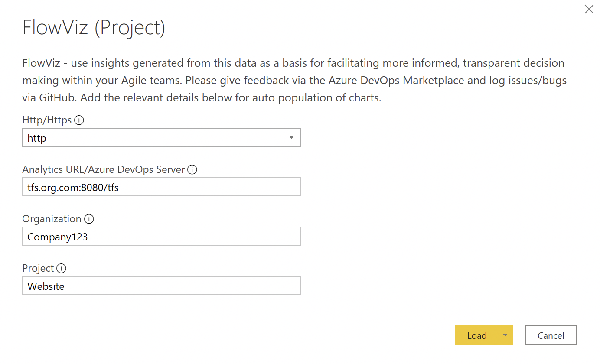Viewport: 600px width, 364px height.
Task: Click the info icon beside Http/Https
Action: click(x=79, y=120)
